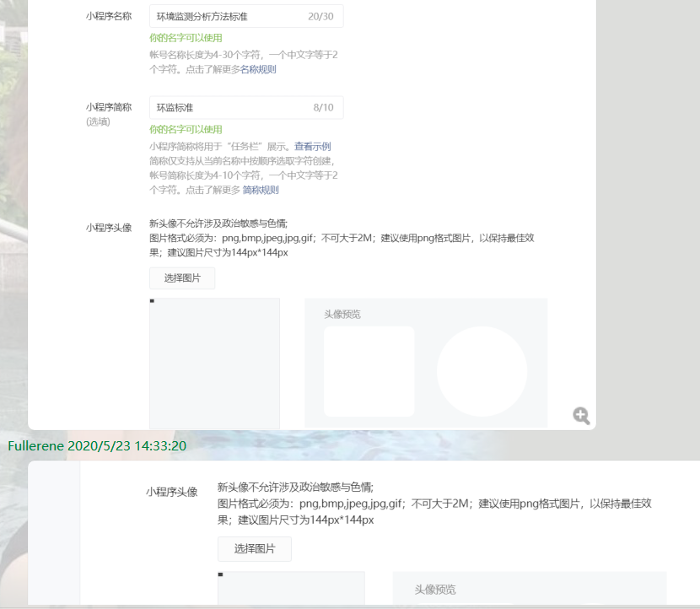Click the green 你的名字可以使用 message under 小程序简称
The height and width of the screenshot is (609, 700).
pos(186,130)
